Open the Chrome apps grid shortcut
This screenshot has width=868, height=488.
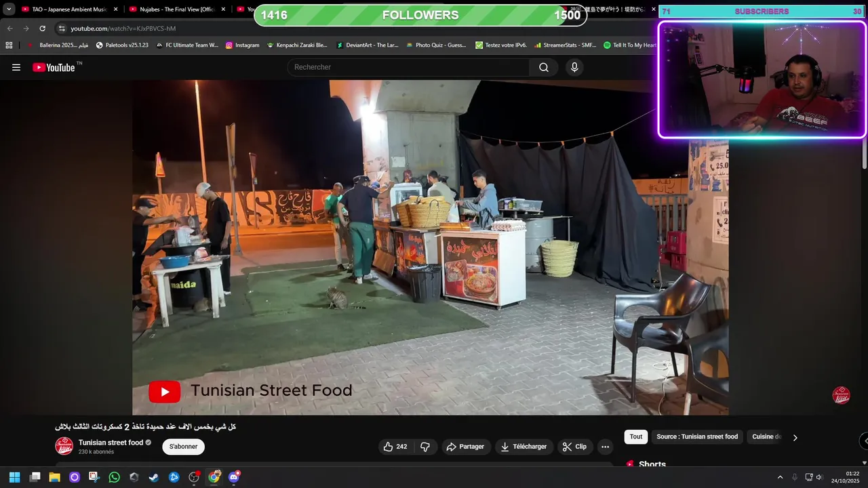click(9, 45)
